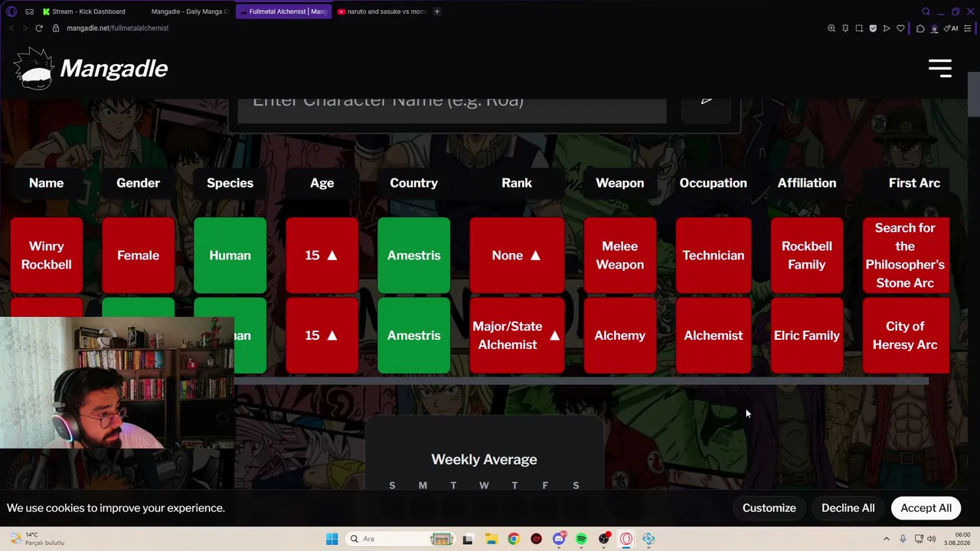
Task: Switch to the naruto and sasuke YouTube tab
Action: pos(381,11)
